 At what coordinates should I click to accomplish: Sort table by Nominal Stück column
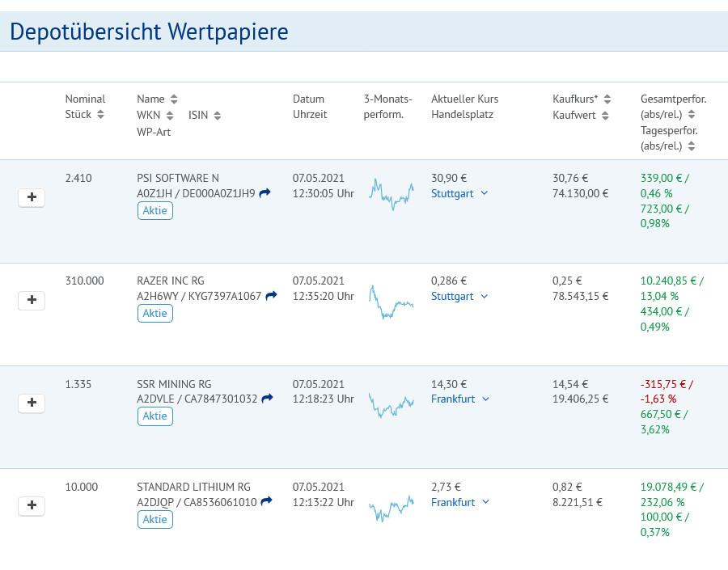100,115
